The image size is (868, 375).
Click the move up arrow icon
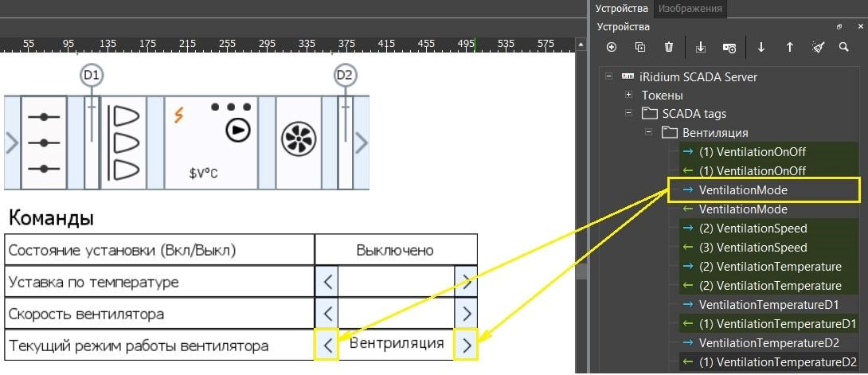(790, 48)
